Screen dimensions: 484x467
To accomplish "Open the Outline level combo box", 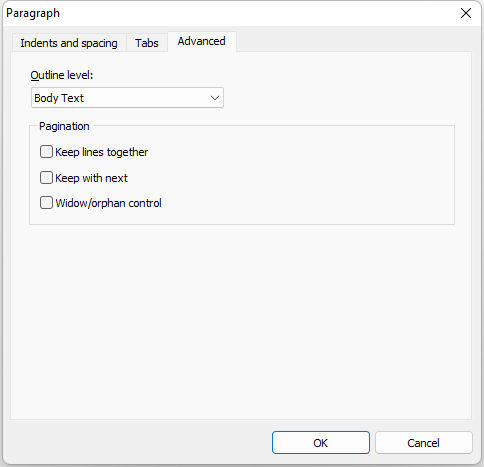I will click(127, 98).
